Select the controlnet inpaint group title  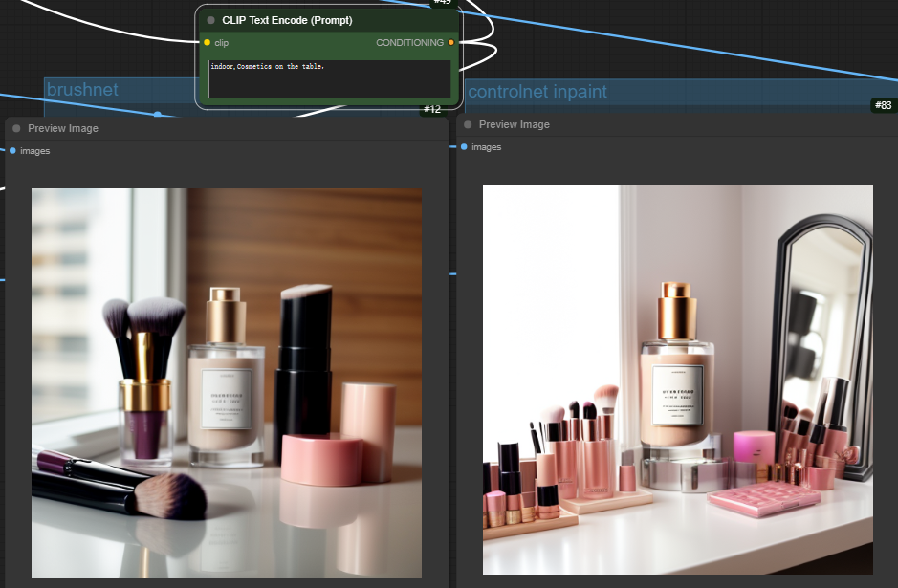pos(536,92)
